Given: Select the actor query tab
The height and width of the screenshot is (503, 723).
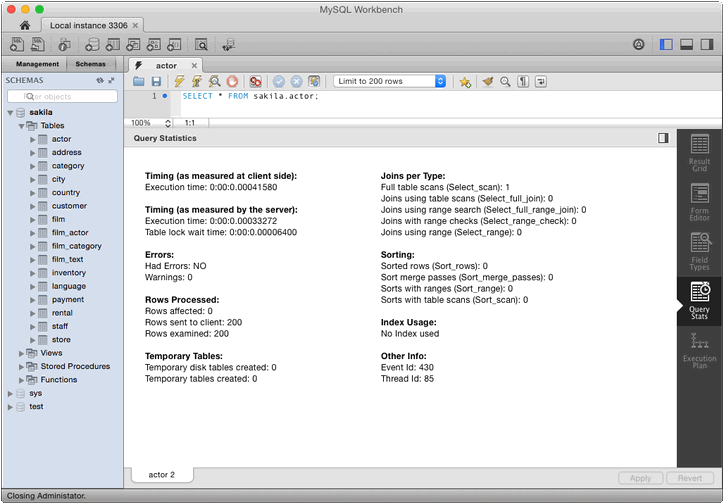Looking at the screenshot, I should pos(166,65).
